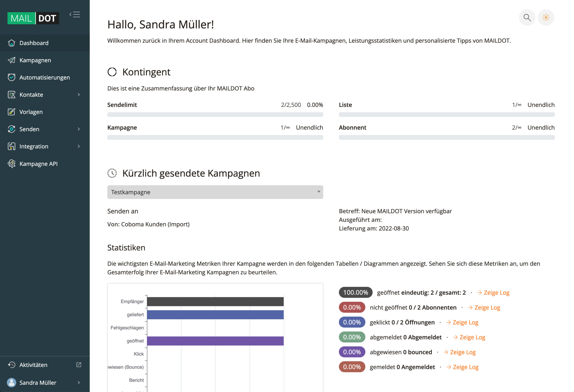Image resolution: width=574 pixels, height=392 pixels.
Task: Open the Testkampagne campaign dropdown
Action: [x=215, y=192]
